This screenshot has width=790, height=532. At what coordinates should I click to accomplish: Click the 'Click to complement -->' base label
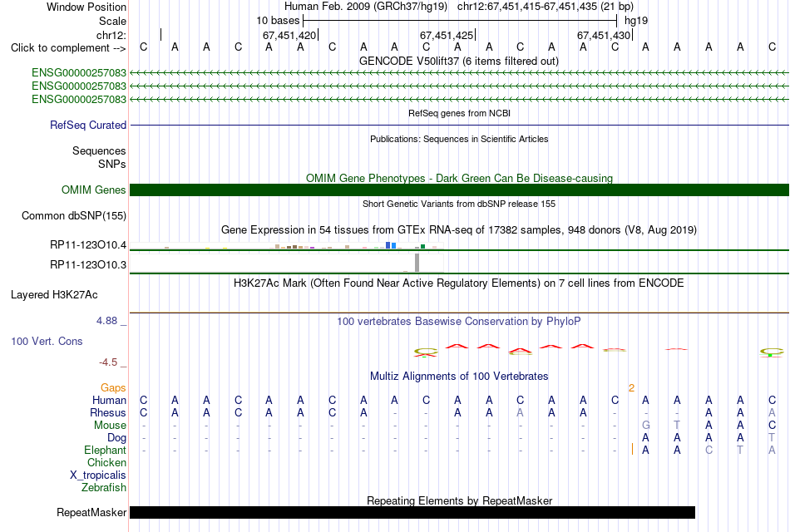[68, 48]
